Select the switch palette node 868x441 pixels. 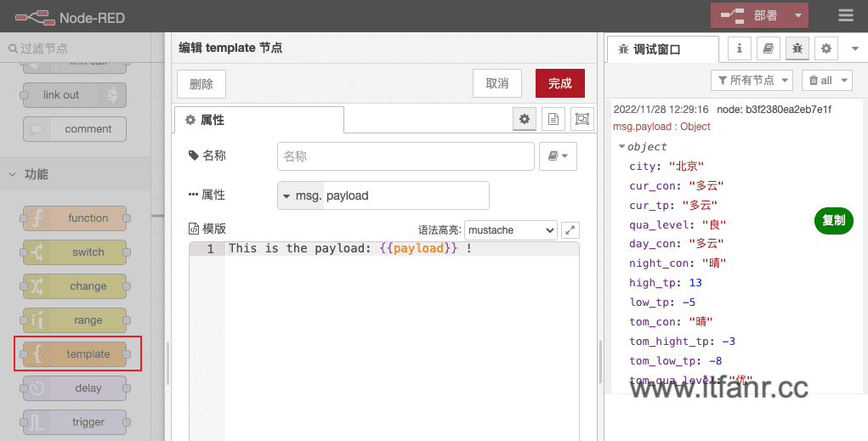[x=75, y=252]
